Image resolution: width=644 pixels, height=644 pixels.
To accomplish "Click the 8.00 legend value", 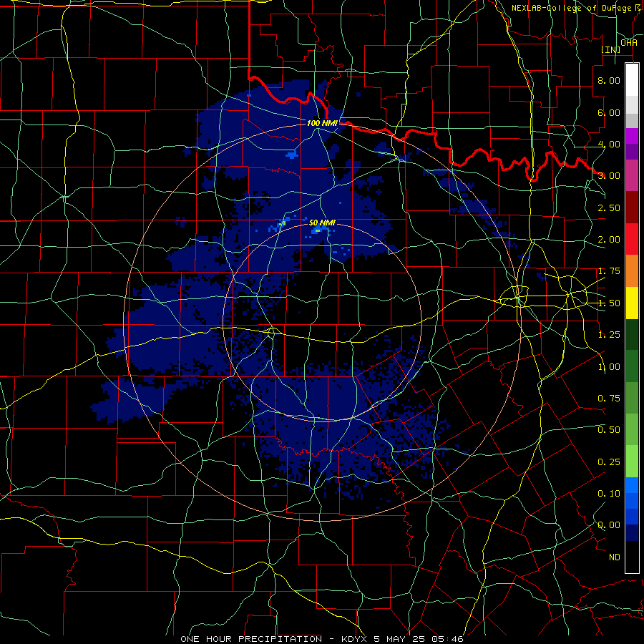I will coord(609,80).
